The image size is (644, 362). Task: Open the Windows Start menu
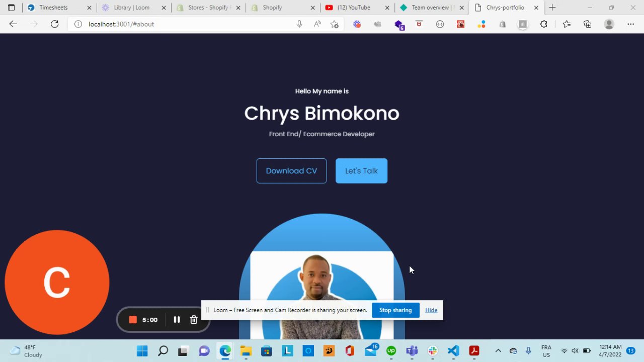point(142,351)
